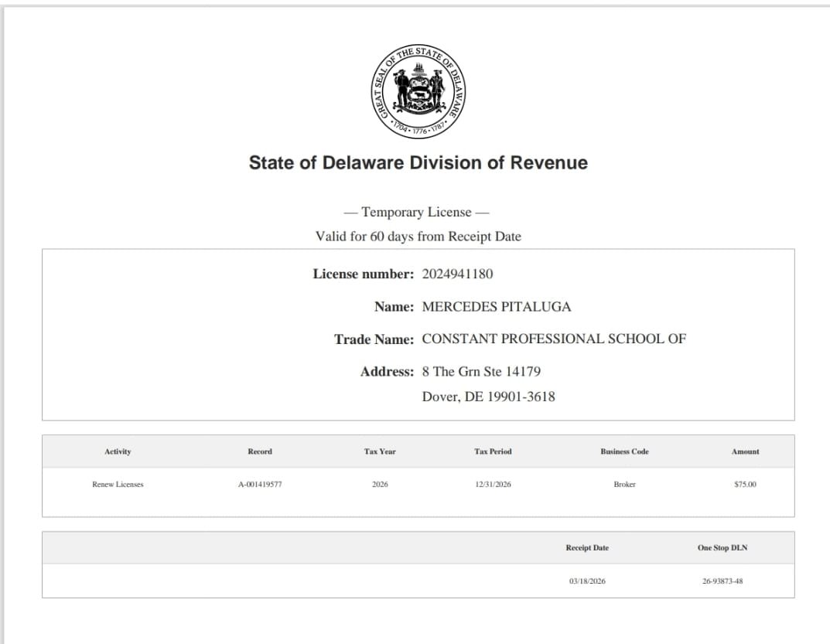This screenshot has height=644, width=830.
Task: Click the Valid for 60 days notice
Action: click(x=418, y=237)
